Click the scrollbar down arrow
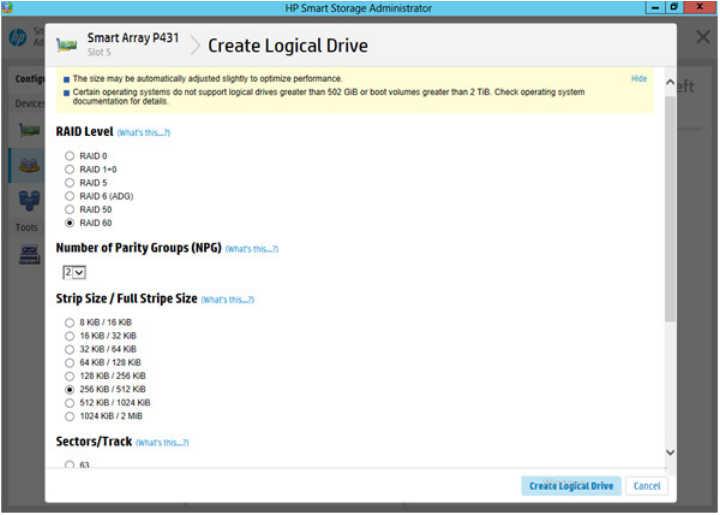The image size is (720, 515). tap(670, 452)
